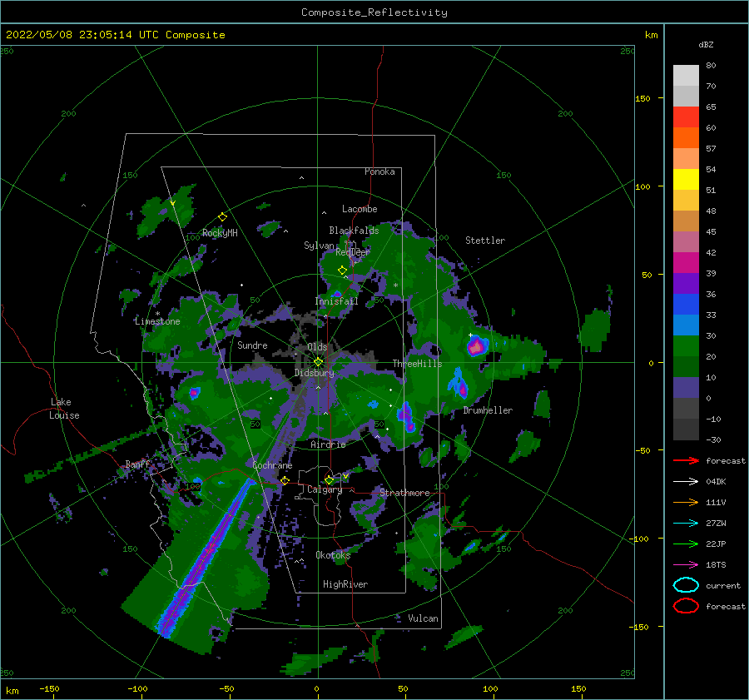Select the dark green 10-20 dBZ swatch

(x=686, y=367)
